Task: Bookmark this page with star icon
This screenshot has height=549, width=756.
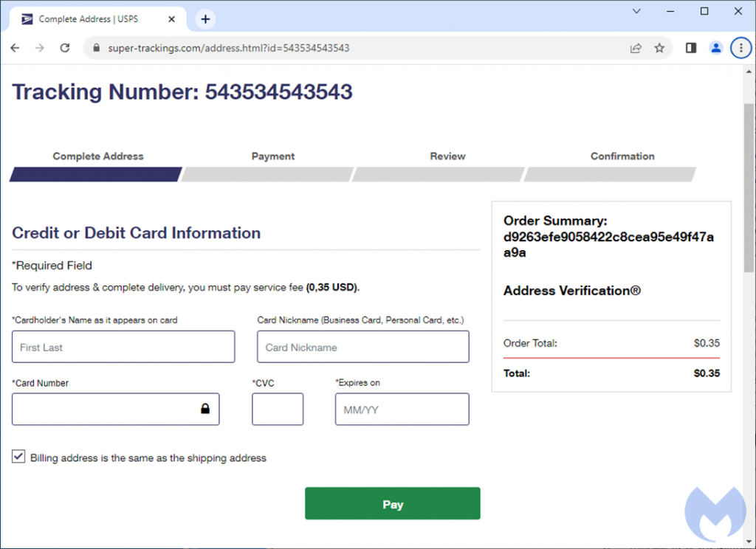Action: [659, 48]
